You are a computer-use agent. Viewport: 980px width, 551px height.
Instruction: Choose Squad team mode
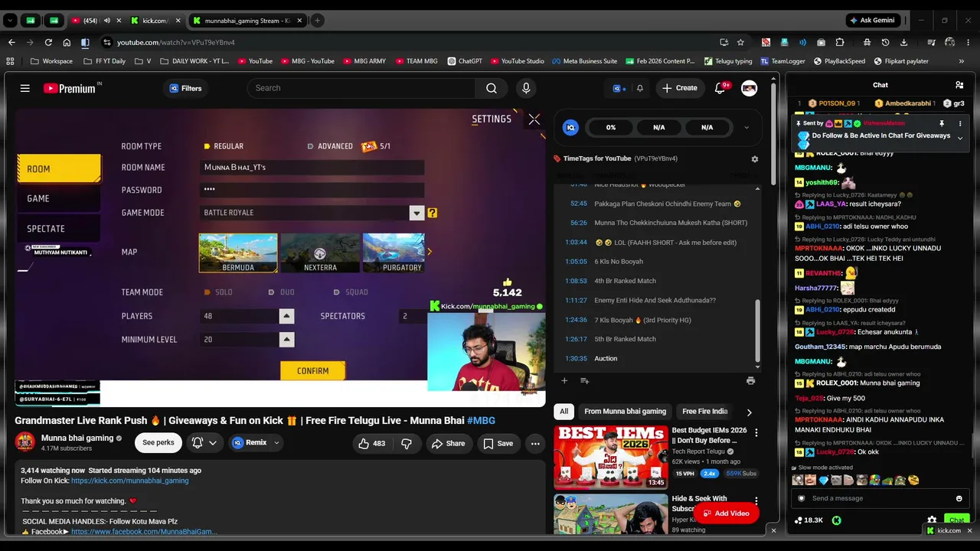pos(351,292)
